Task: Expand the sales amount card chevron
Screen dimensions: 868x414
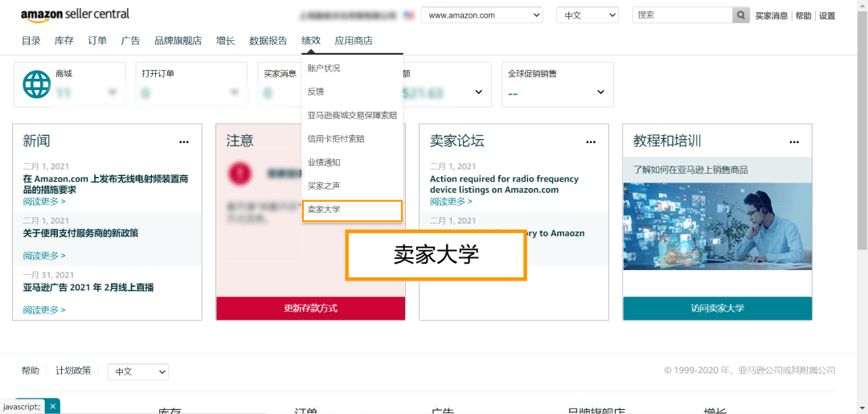Action: pos(478,92)
